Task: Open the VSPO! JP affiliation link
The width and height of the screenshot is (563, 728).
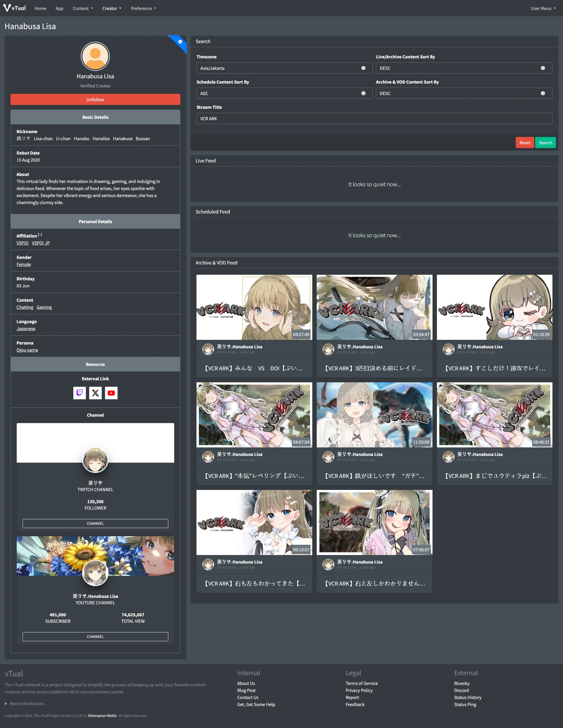Action: [x=41, y=243]
